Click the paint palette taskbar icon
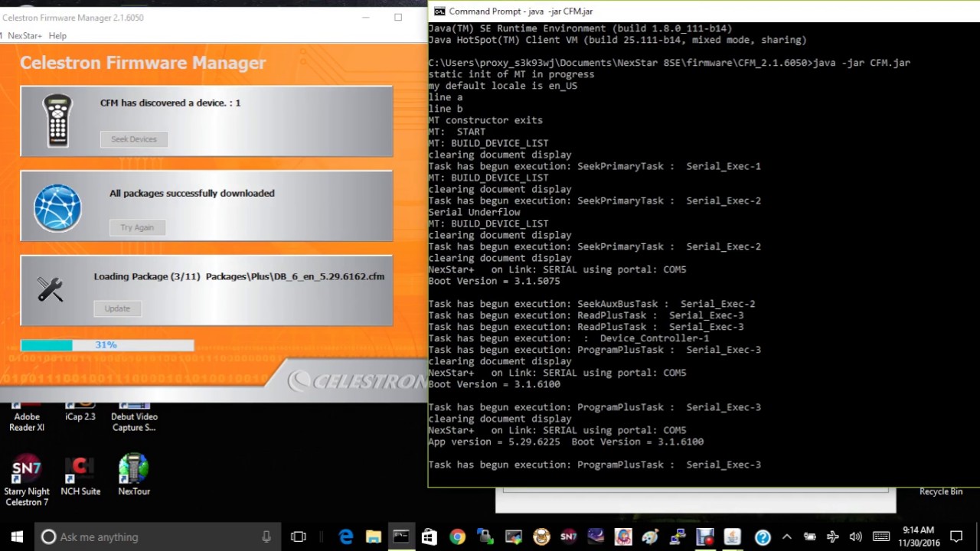 [x=651, y=536]
